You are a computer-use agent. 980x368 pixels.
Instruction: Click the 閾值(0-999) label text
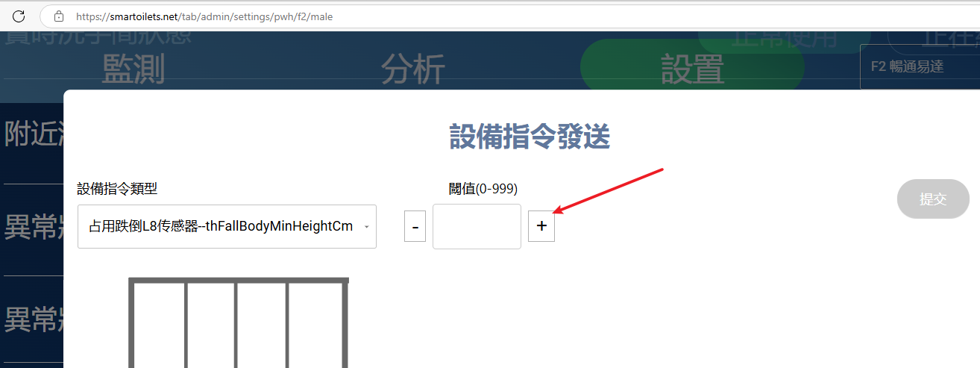coord(483,189)
